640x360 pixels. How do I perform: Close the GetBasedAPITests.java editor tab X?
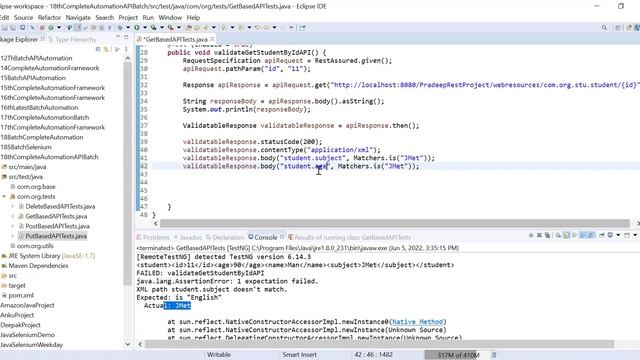click(212, 39)
